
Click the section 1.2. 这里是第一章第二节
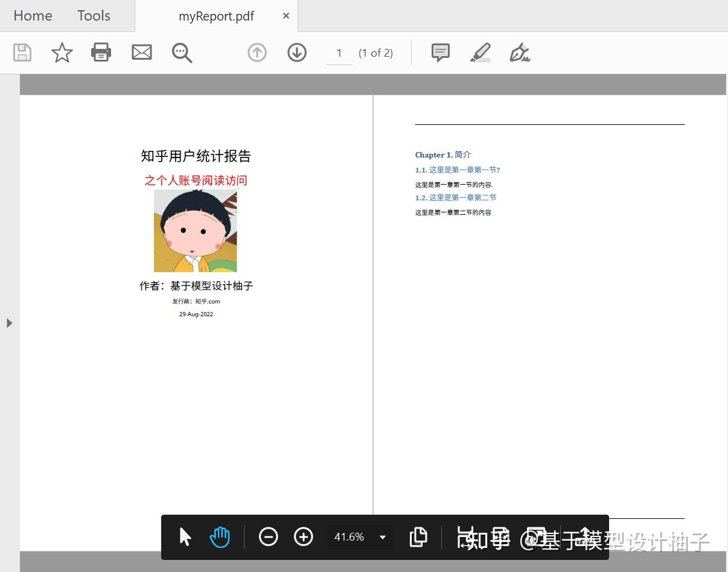(456, 198)
